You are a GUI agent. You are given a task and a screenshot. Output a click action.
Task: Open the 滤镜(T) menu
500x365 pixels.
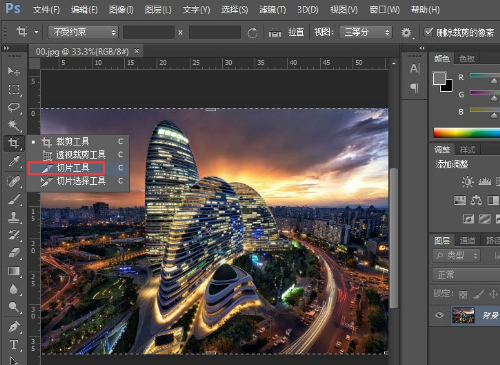tap(273, 10)
